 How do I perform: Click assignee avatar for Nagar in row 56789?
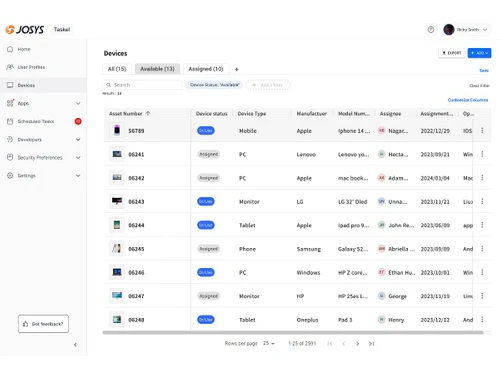[381, 131]
